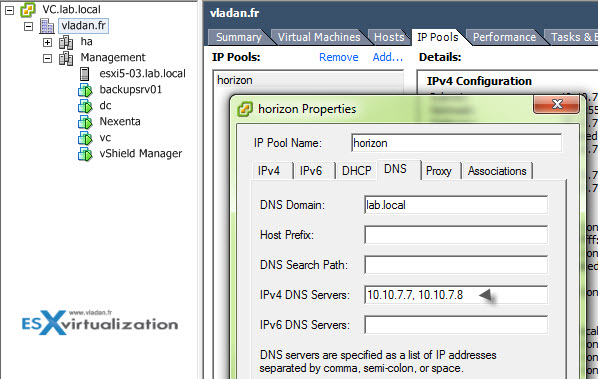Image resolution: width=598 pixels, height=379 pixels.
Task: Click the Add... IP pool link
Action: (x=388, y=57)
